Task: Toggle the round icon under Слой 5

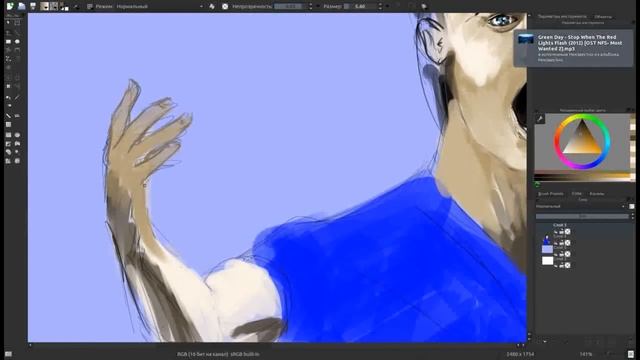Action: (x=567, y=231)
